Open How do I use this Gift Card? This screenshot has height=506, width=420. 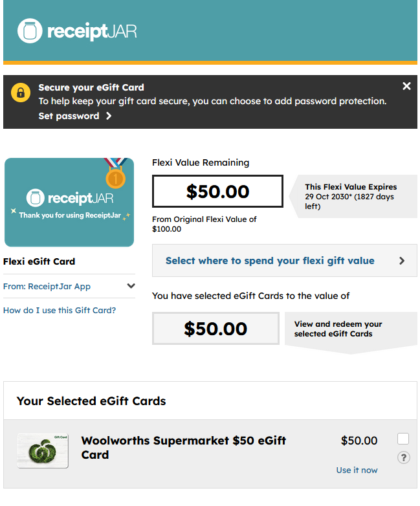click(60, 311)
